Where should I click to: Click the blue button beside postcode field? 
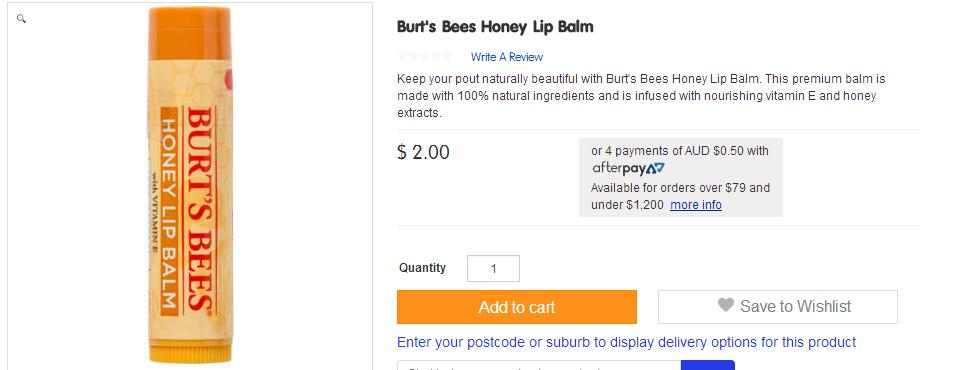(x=708, y=366)
